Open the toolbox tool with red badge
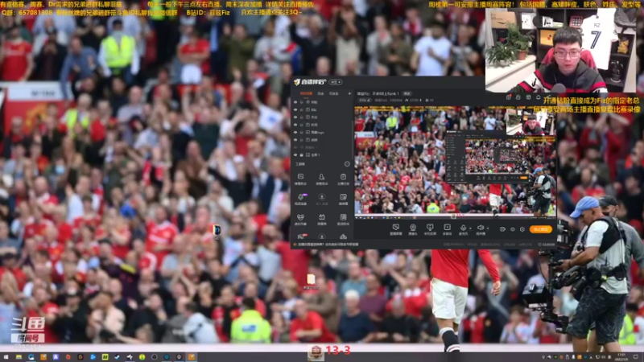Image resolution: width=644 pixels, height=362 pixels. 301,237
